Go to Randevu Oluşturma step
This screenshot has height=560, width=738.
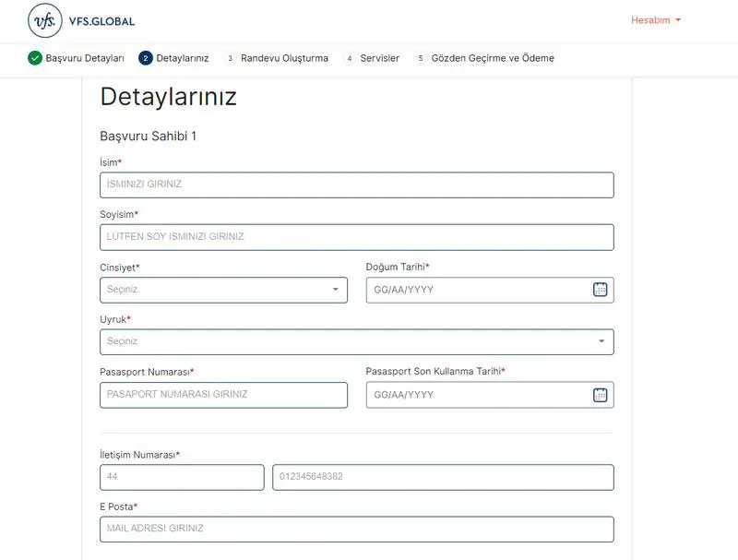point(284,58)
